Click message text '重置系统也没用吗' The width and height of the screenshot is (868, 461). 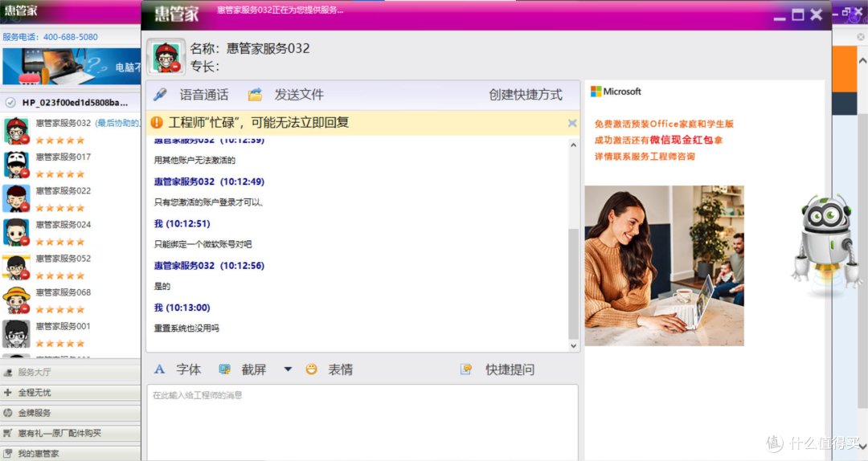(186, 328)
